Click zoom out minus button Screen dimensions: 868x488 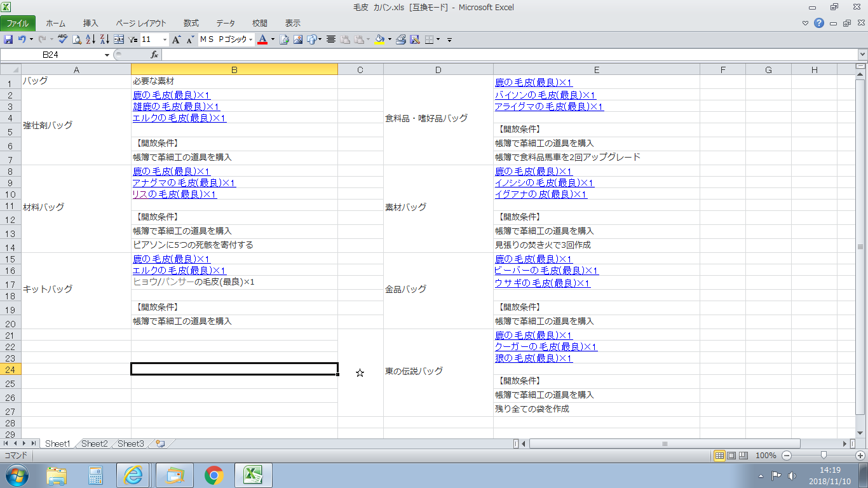(787, 456)
